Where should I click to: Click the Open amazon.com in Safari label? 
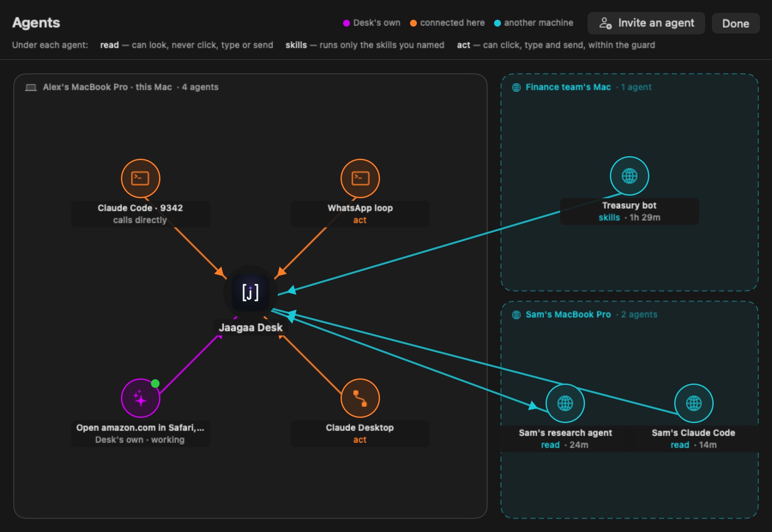(x=140, y=428)
